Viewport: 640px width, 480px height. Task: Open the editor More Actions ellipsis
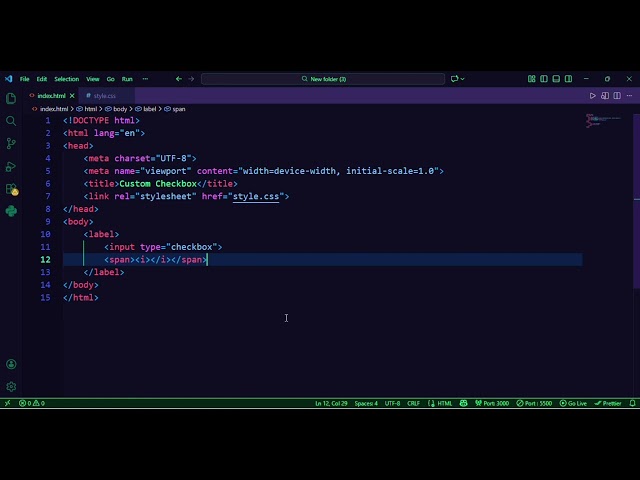tap(629, 96)
